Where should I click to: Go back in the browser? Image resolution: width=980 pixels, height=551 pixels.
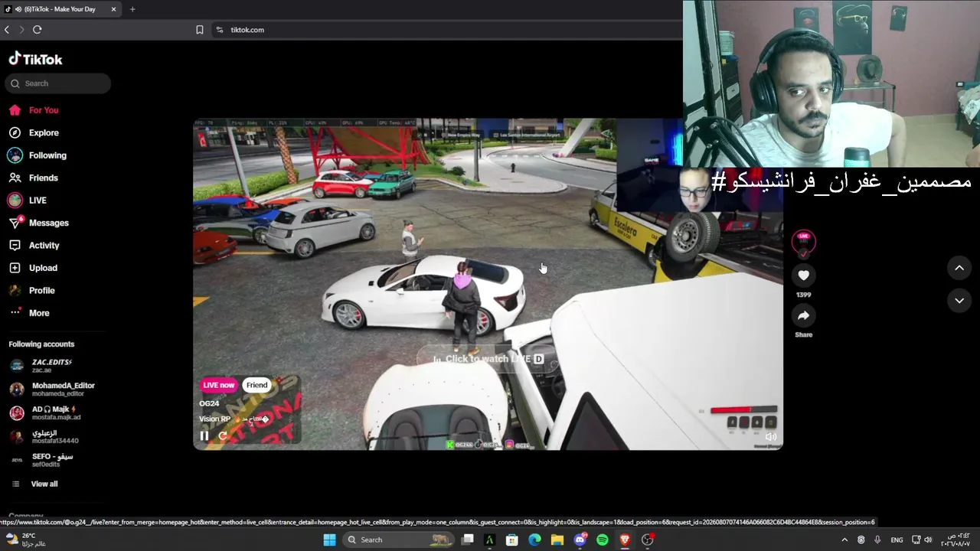pyautogui.click(x=7, y=30)
